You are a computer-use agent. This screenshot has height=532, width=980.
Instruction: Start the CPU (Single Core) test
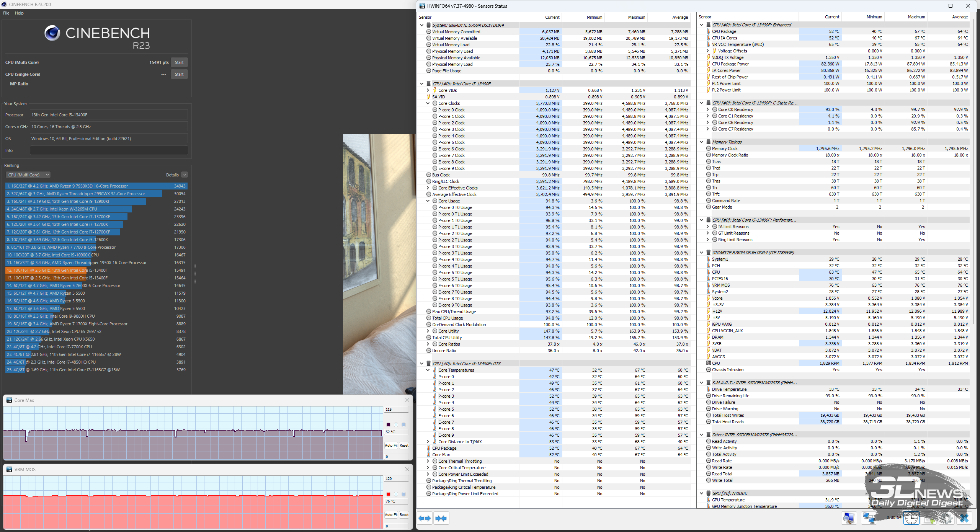tap(179, 74)
